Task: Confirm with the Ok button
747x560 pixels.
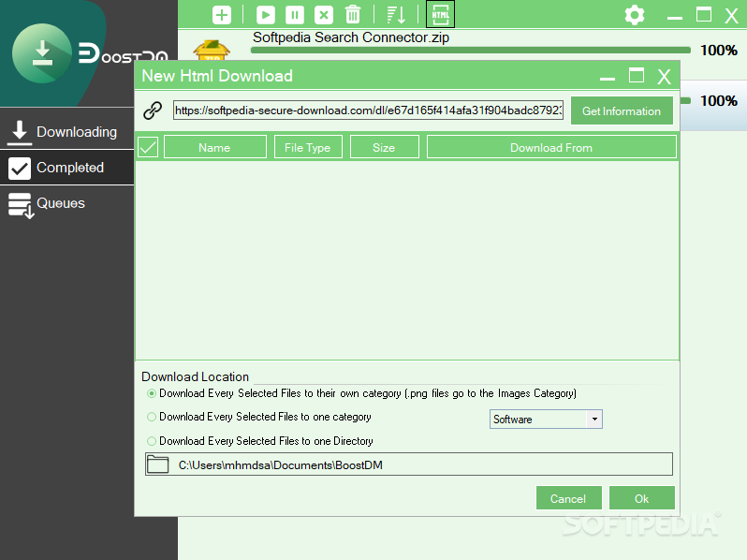Action: (642, 498)
